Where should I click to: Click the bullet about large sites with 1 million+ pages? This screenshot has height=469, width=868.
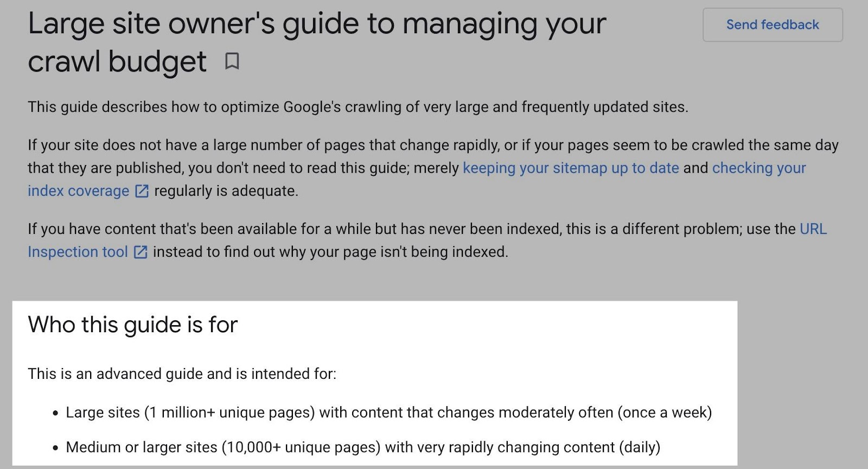point(388,412)
